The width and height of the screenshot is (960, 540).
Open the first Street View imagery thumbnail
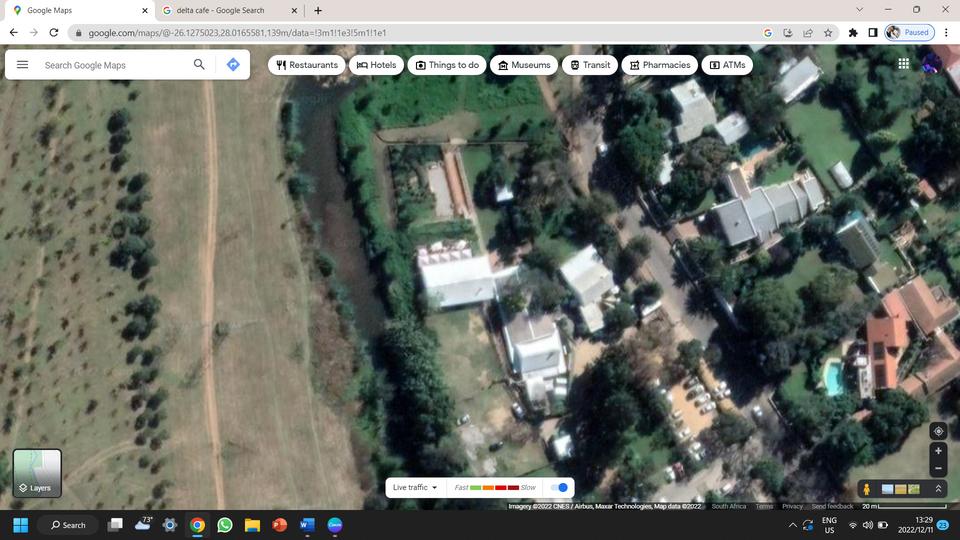[x=887, y=489]
